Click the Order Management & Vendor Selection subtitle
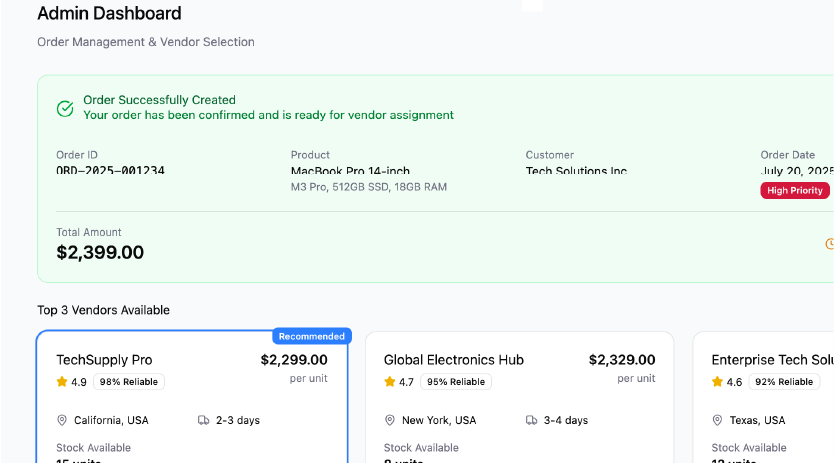The image size is (834, 464). click(146, 42)
